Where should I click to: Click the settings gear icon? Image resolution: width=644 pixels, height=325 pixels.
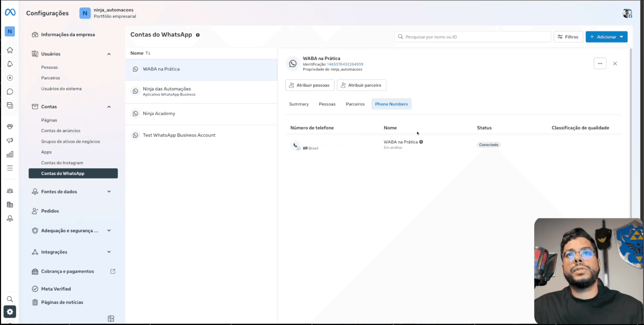point(10,312)
